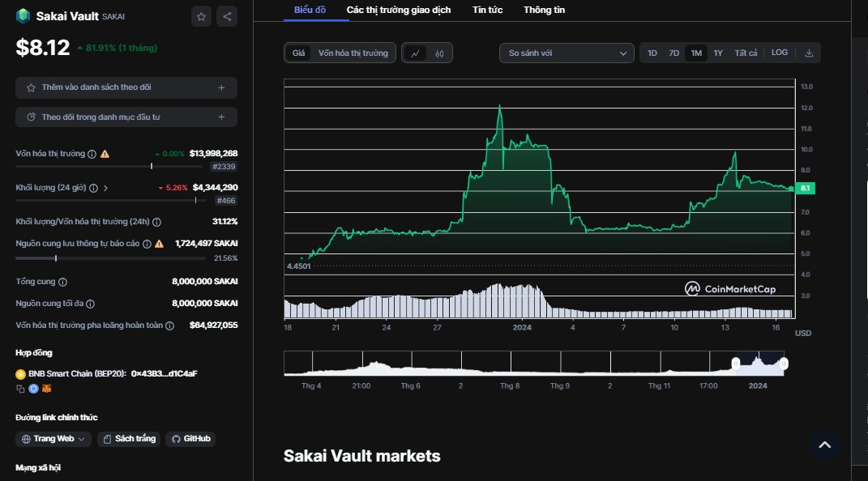Viewport: 868px width, 481px height.
Task: Click info icon next to Khối lượng (24 giờ)
Action: coord(93,188)
